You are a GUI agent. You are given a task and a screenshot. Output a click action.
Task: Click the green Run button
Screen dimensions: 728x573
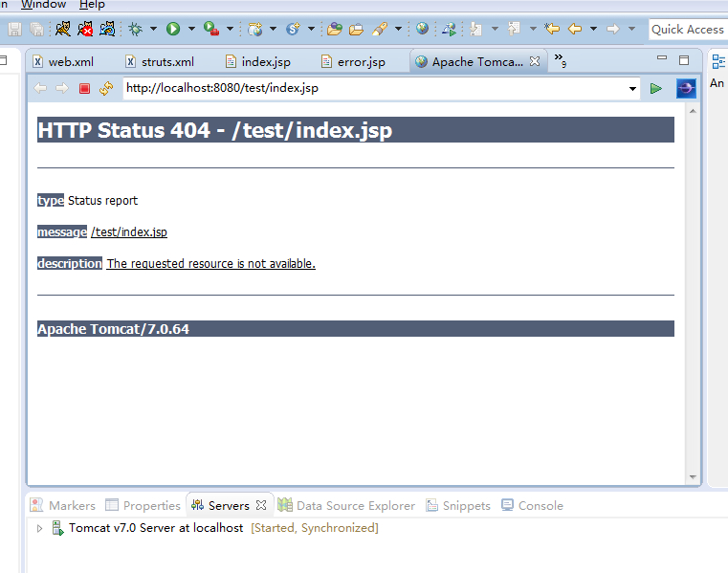point(173,29)
